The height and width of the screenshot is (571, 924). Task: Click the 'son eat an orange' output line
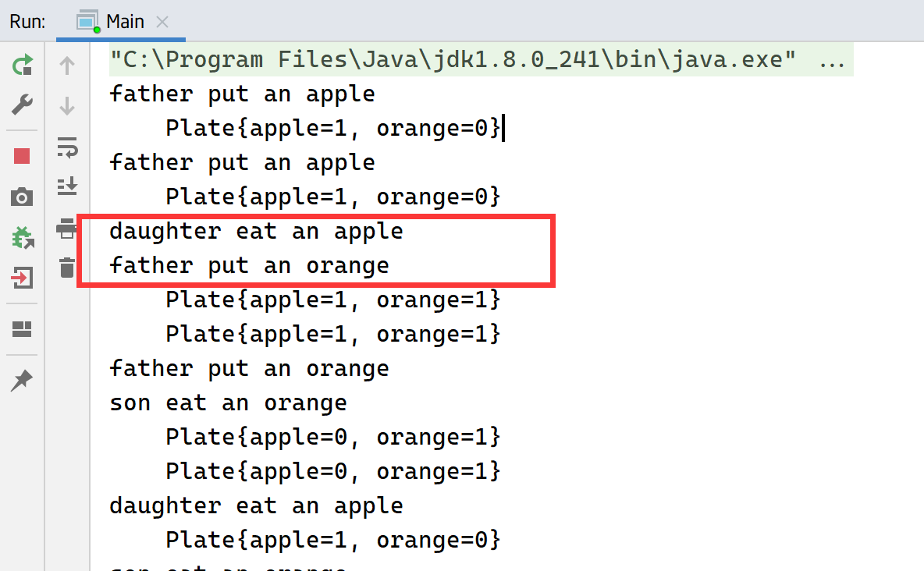(x=228, y=403)
